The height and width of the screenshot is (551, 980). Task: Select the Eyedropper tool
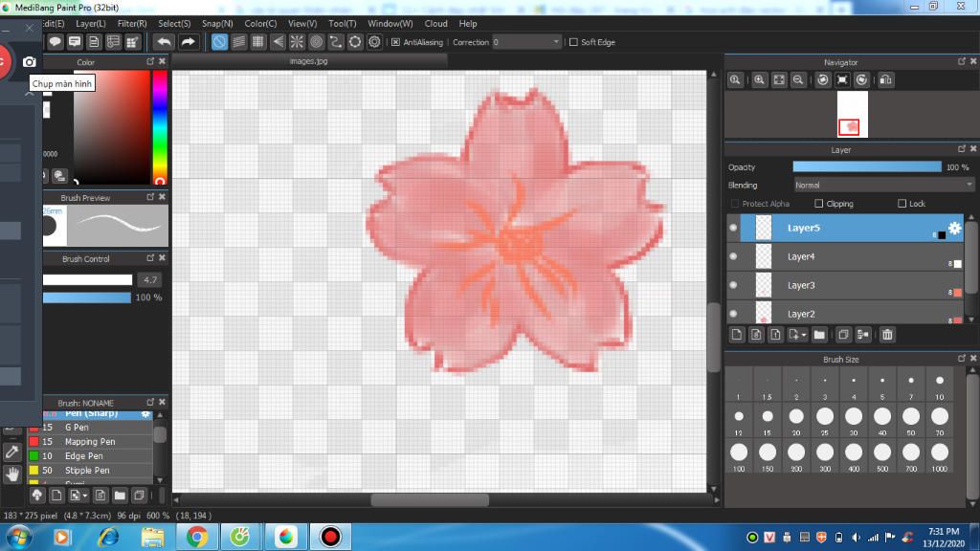pyautogui.click(x=11, y=452)
